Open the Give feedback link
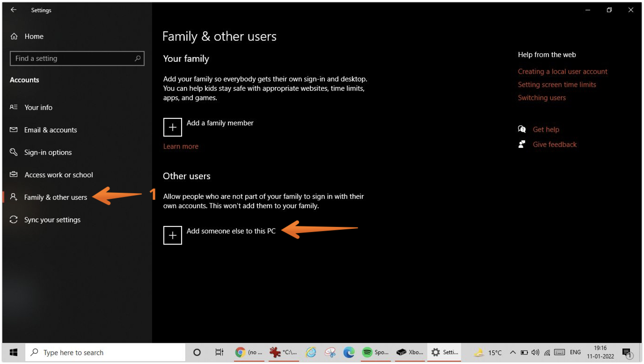The image size is (644, 364). click(555, 145)
